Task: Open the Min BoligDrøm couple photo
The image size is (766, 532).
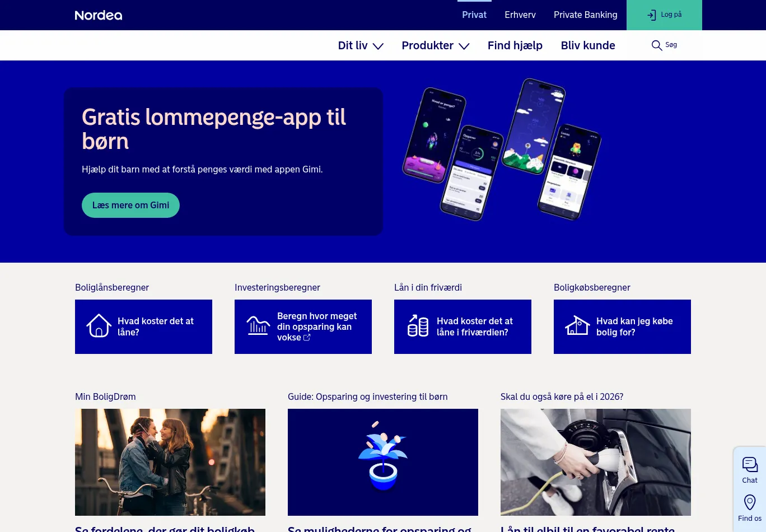Action: click(170, 462)
